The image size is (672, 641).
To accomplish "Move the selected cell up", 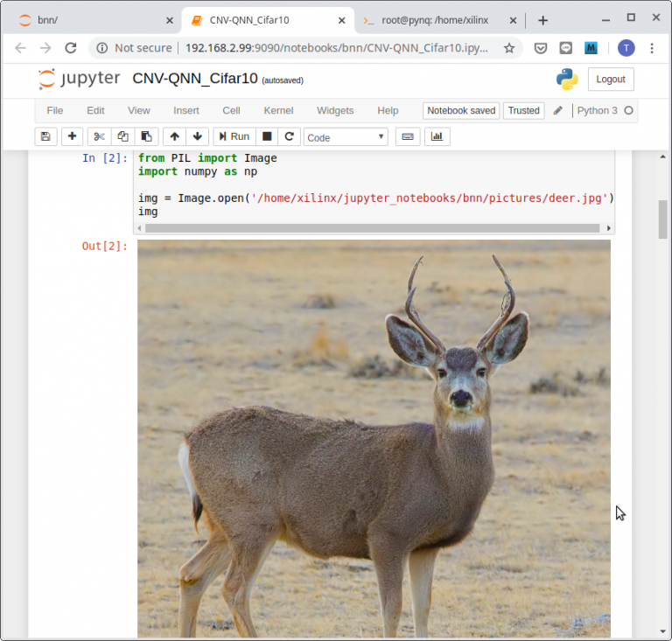I will point(174,136).
